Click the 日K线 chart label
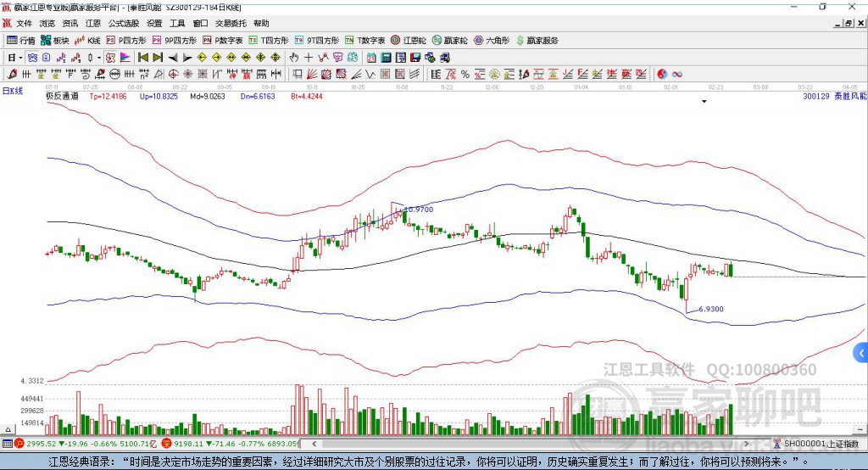The height and width of the screenshot is (470, 868). 12,90
